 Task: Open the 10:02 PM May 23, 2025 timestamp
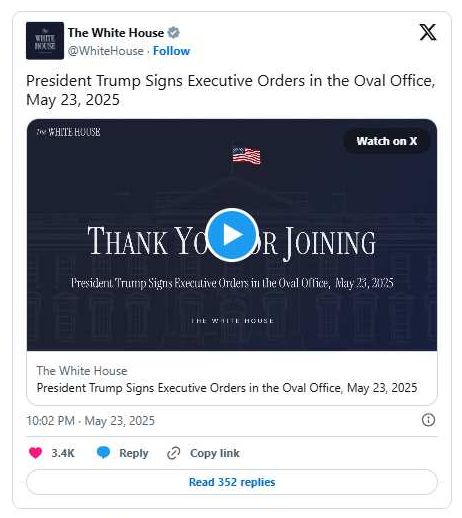[x=90, y=421]
